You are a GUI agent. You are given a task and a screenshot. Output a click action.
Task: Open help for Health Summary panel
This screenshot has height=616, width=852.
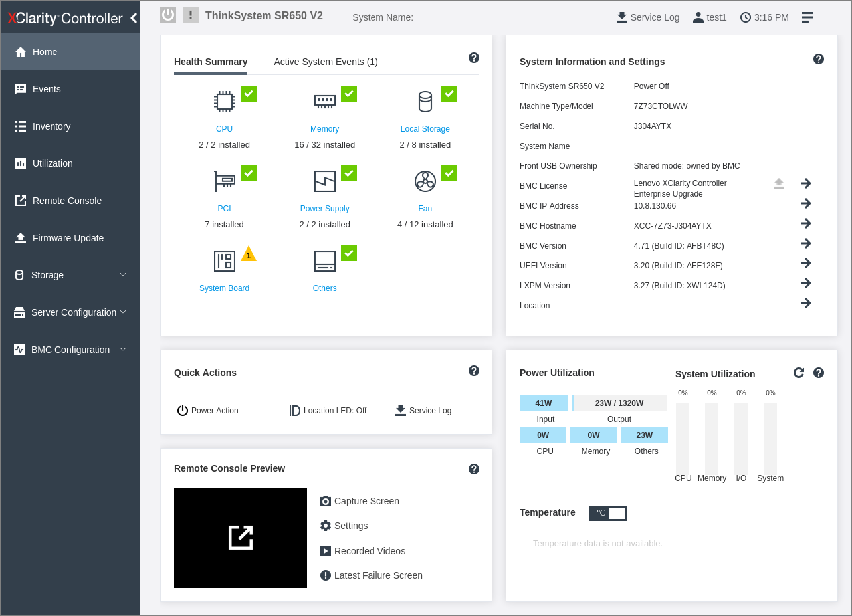point(474,58)
